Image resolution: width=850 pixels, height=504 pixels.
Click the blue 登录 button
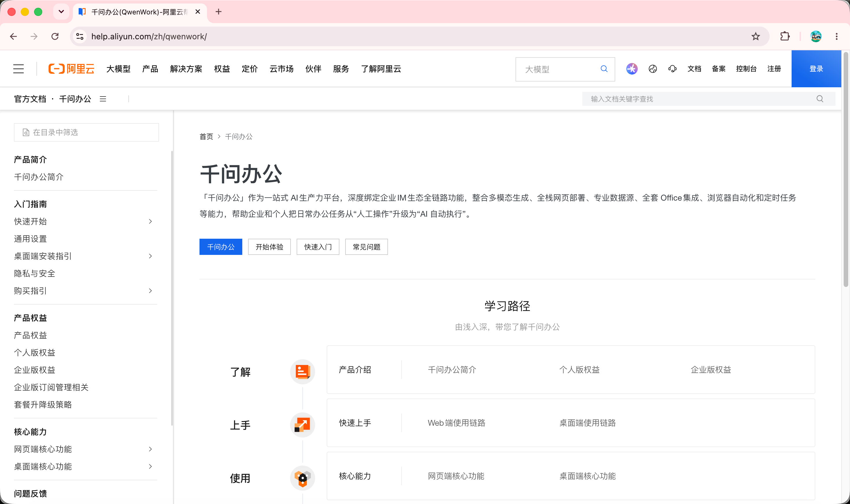[816, 69]
